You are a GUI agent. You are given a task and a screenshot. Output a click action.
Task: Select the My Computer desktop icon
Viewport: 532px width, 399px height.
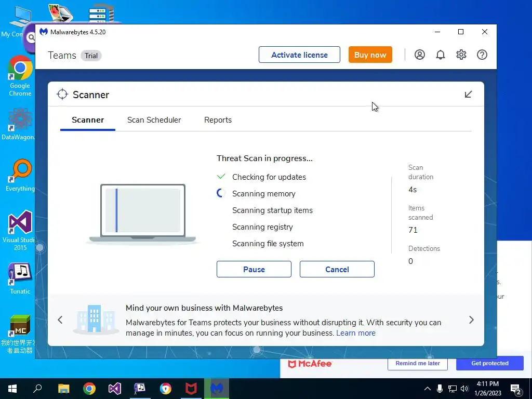point(17,22)
